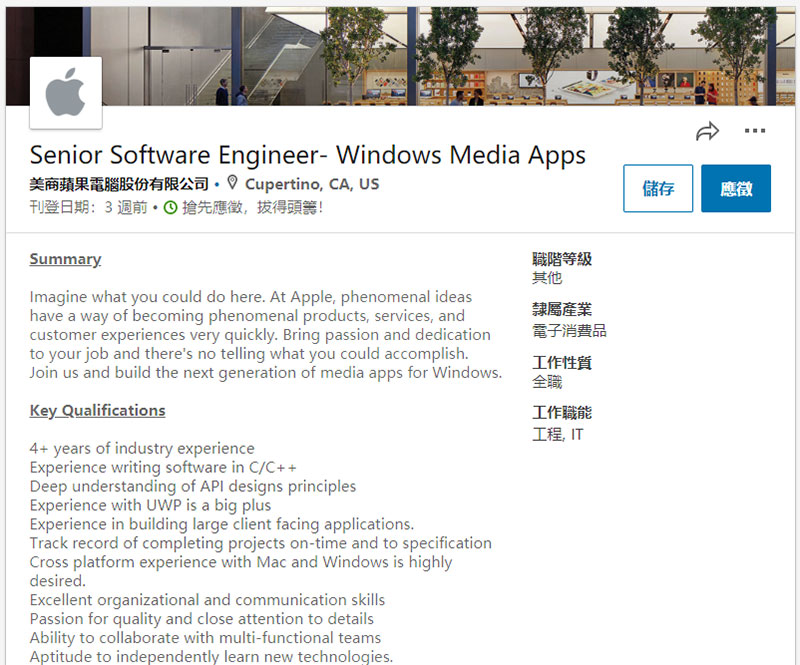Click the green clock early-applicant icon
This screenshot has width=800, height=665.
pos(170,208)
